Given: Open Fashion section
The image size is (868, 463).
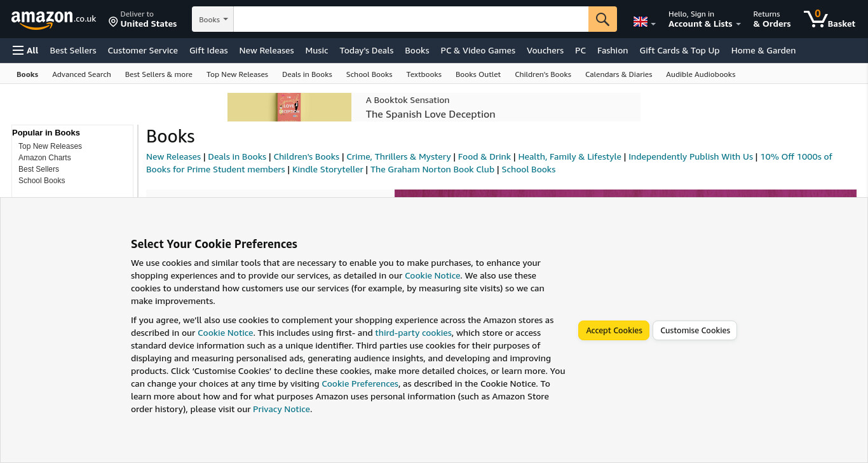Looking at the screenshot, I should [x=613, y=50].
